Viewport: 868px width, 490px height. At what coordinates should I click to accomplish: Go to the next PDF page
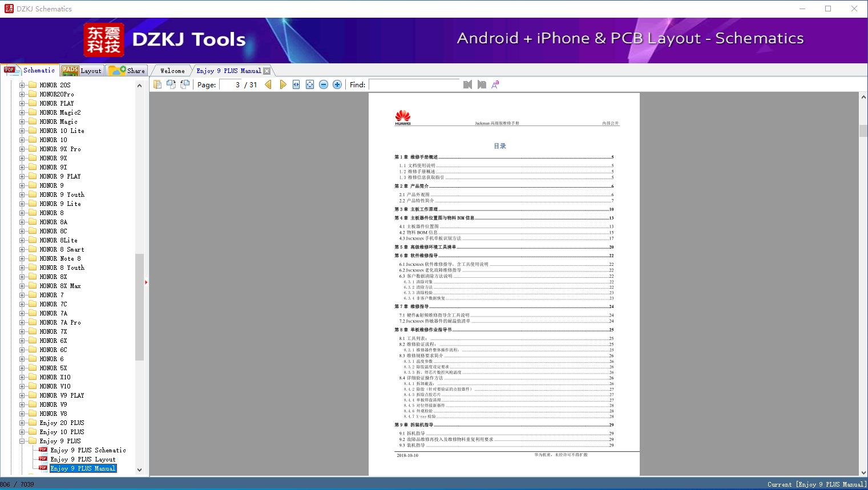click(282, 84)
